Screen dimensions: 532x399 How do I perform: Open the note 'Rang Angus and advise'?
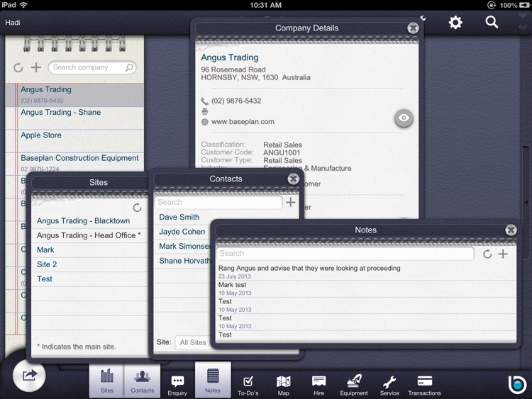point(366,272)
